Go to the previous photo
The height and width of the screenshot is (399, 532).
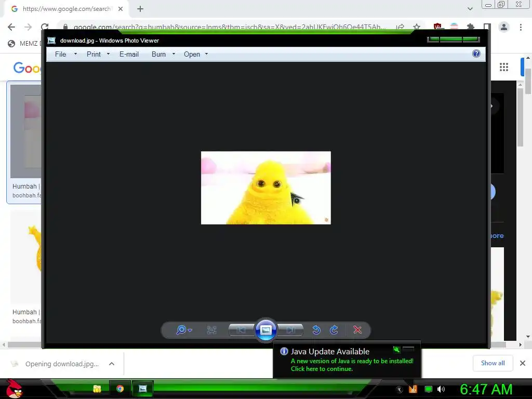click(x=241, y=330)
